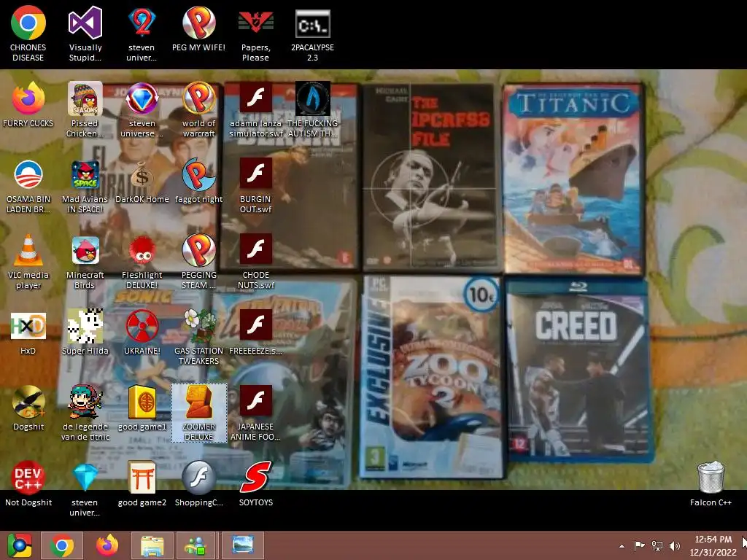Select the FREEEEEZE flash file icon
The image size is (747, 560).
(256, 333)
